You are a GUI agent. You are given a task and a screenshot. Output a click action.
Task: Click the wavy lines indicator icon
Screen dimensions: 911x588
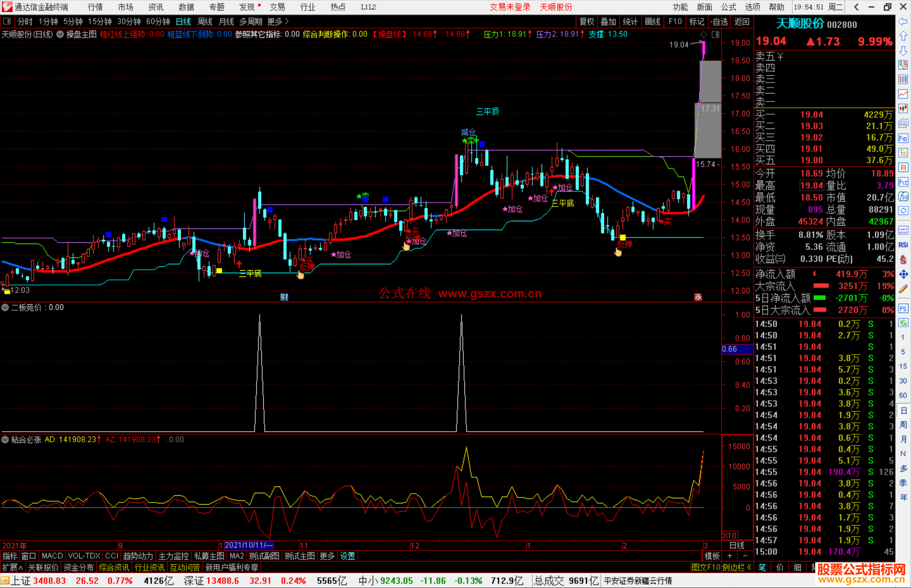point(903,230)
